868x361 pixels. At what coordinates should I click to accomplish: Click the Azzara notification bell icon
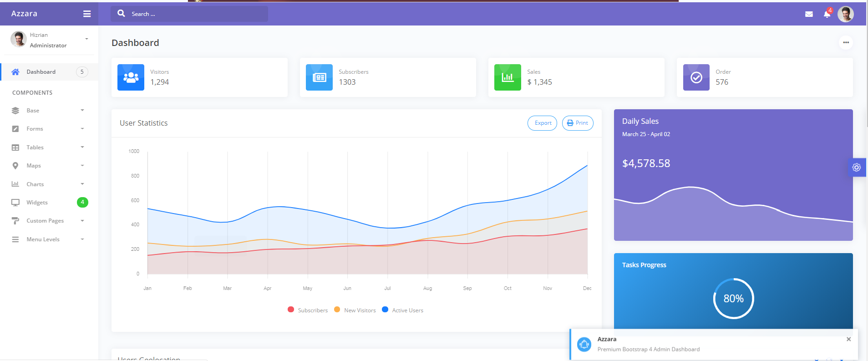pos(584,345)
